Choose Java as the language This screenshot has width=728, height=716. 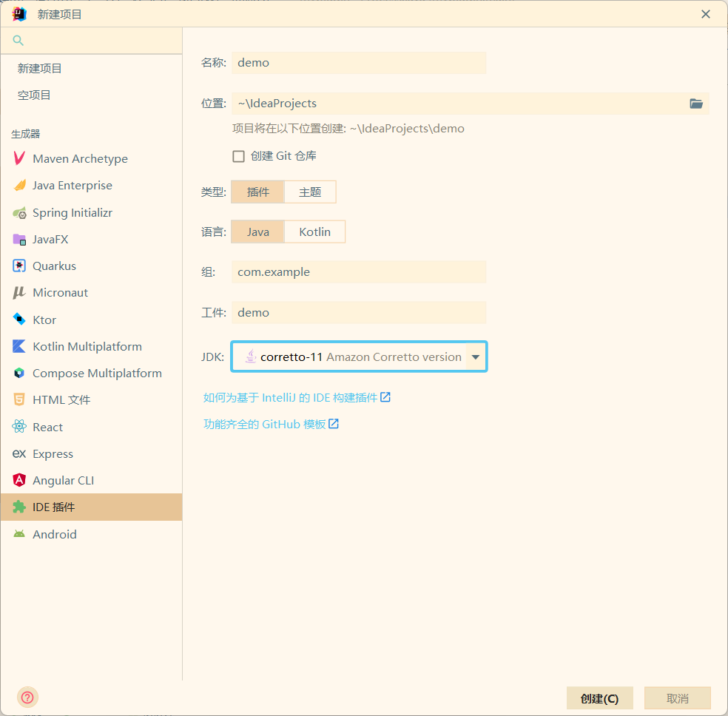tap(257, 232)
